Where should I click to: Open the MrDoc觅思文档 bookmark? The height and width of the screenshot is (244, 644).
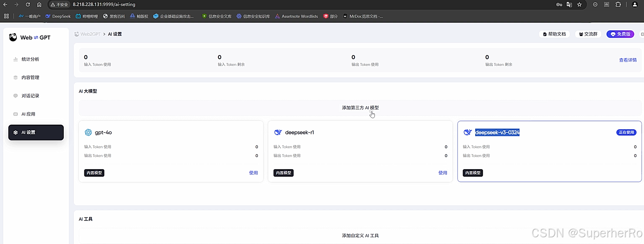coord(363,16)
